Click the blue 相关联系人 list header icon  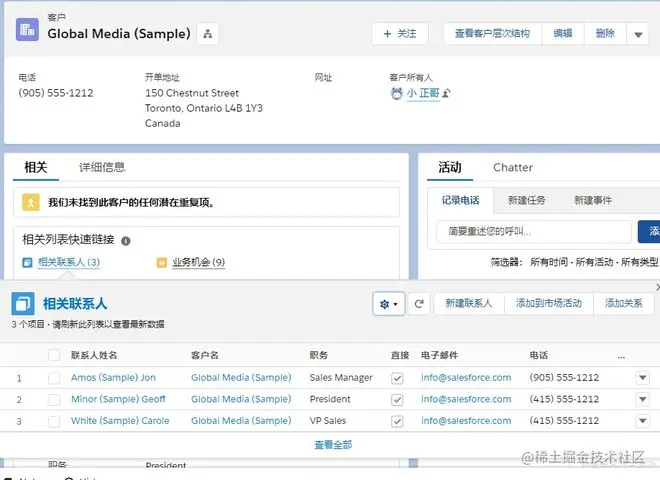click(x=23, y=304)
